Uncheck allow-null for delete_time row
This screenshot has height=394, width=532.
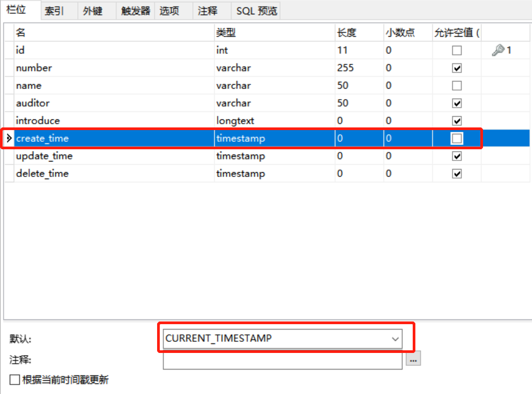(457, 174)
